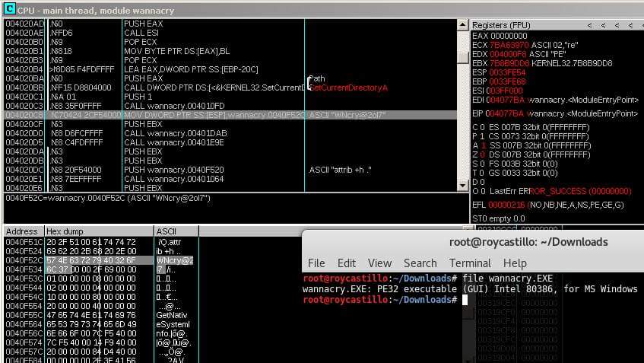Select row CALL wannacry.00401064

[x=230, y=179]
